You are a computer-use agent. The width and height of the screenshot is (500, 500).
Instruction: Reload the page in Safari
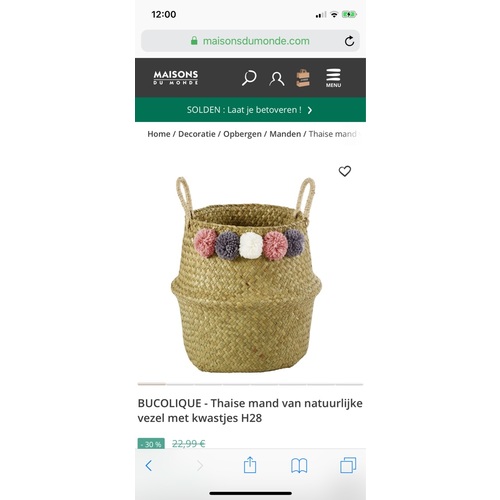tap(349, 41)
